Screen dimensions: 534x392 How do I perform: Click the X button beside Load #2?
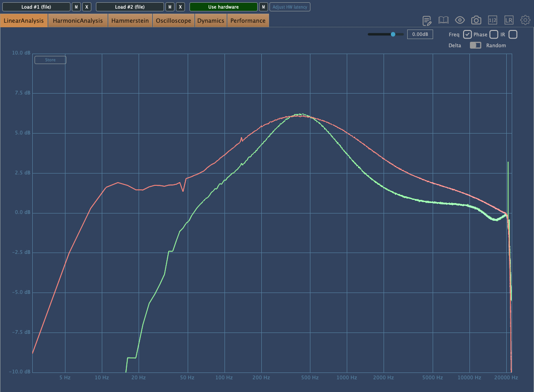[x=180, y=7]
